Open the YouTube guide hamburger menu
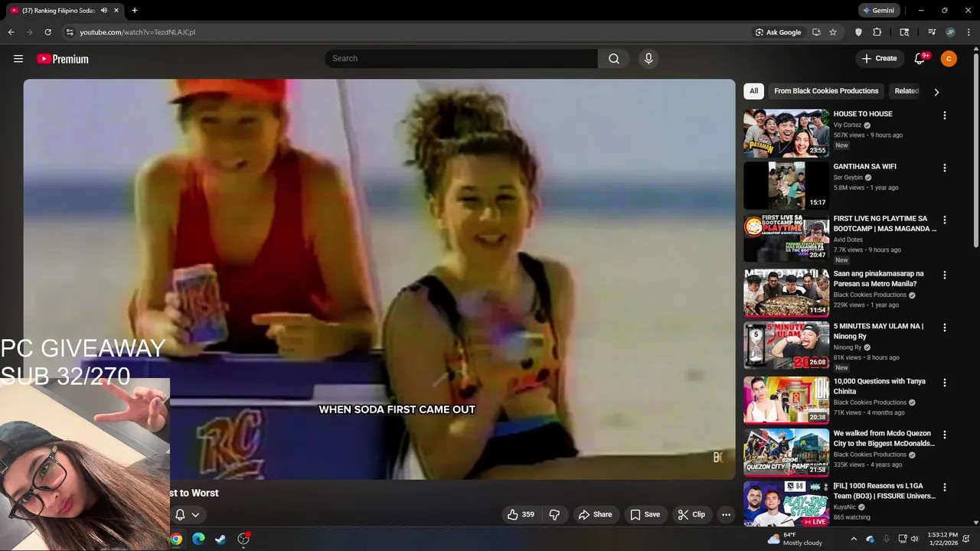 tap(18, 59)
